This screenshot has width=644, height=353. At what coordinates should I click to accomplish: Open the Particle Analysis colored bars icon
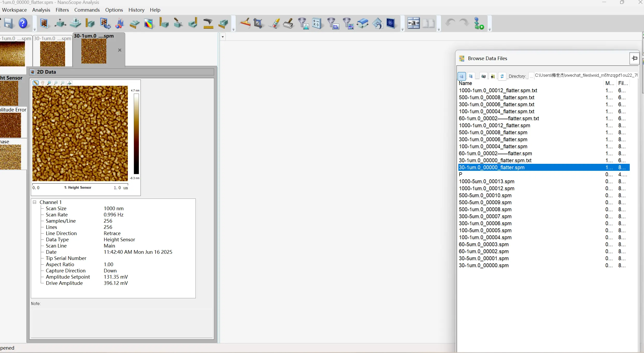120,24
